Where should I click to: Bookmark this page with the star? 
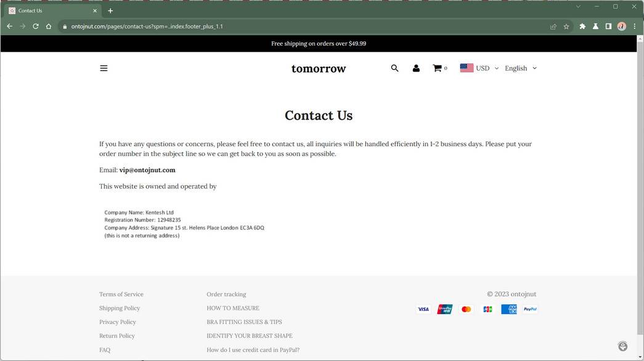[x=566, y=27]
